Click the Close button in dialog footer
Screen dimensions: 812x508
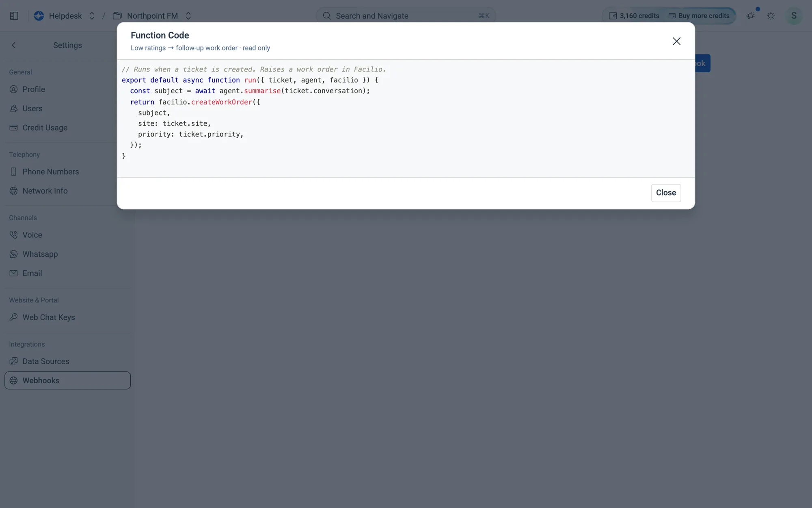(x=666, y=193)
